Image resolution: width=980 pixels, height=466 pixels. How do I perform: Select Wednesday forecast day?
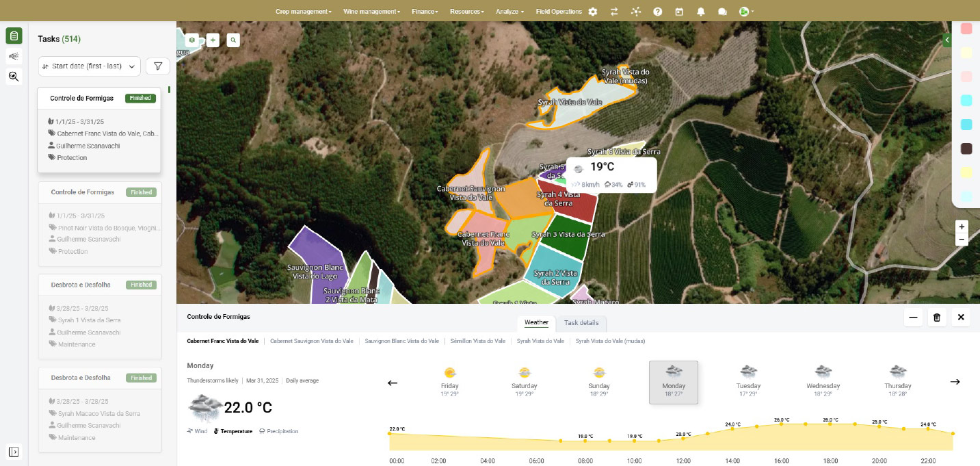[823, 382]
